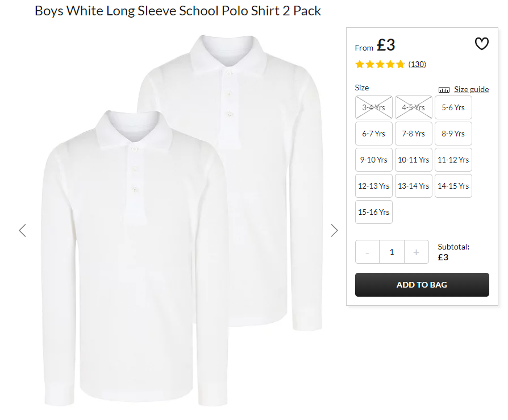
Task: Decrease quantity with minus button
Action: (x=368, y=252)
